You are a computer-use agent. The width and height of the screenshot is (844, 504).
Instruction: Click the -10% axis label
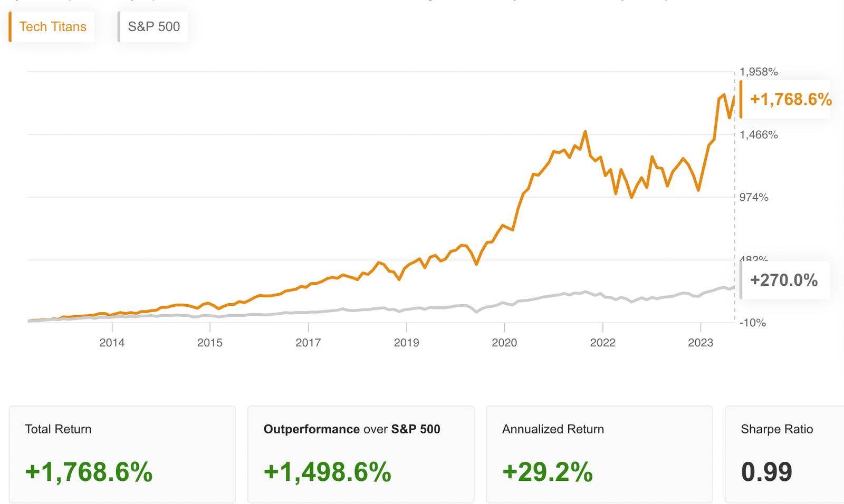(x=752, y=323)
